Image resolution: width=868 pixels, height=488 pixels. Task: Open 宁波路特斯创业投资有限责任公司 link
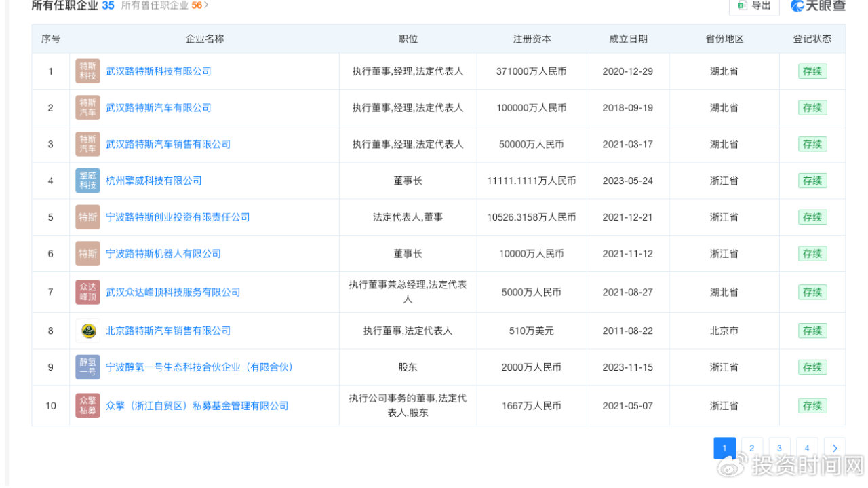178,217
